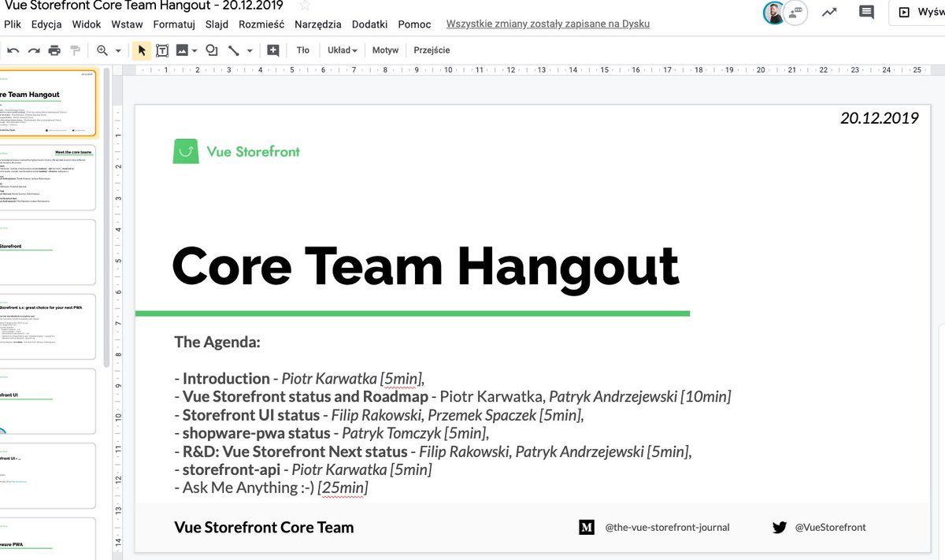This screenshot has width=945, height=560.
Task: Click the Add comment plus icon
Action: click(273, 50)
